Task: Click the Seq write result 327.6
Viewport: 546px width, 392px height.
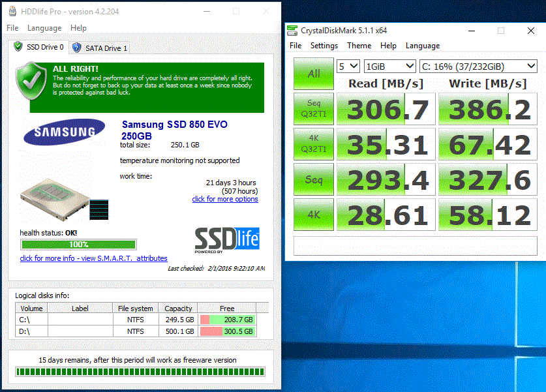Action: 487,179
